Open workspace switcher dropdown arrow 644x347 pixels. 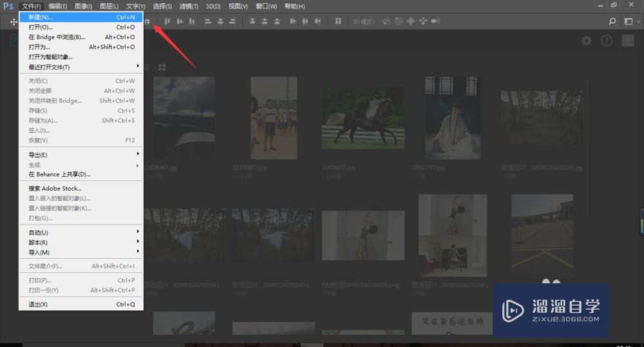coord(638,21)
